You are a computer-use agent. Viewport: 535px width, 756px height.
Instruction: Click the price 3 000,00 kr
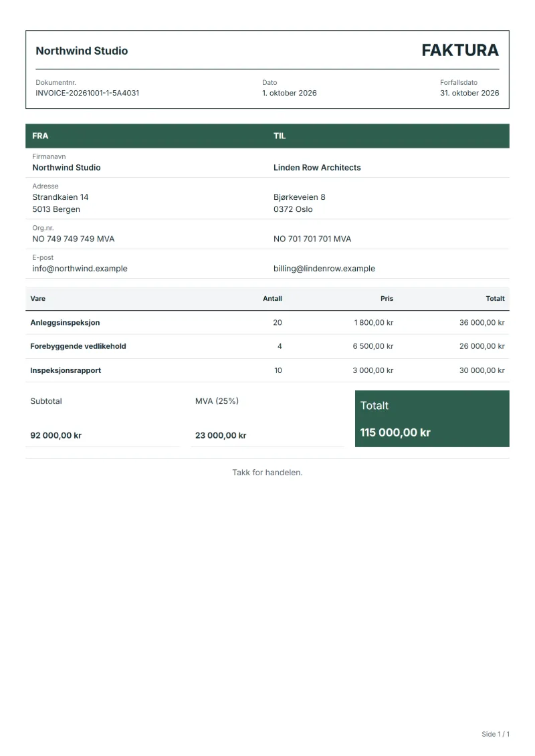click(373, 370)
